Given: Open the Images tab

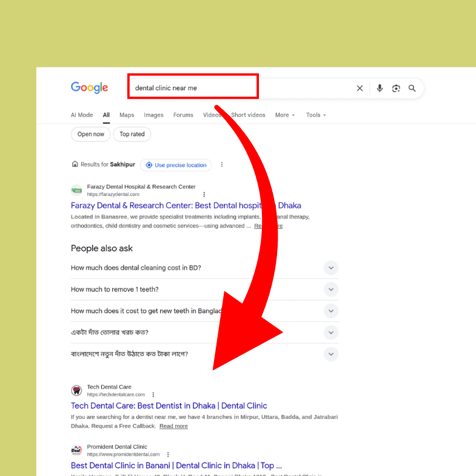Looking at the screenshot, I should (x=153, y=115).
